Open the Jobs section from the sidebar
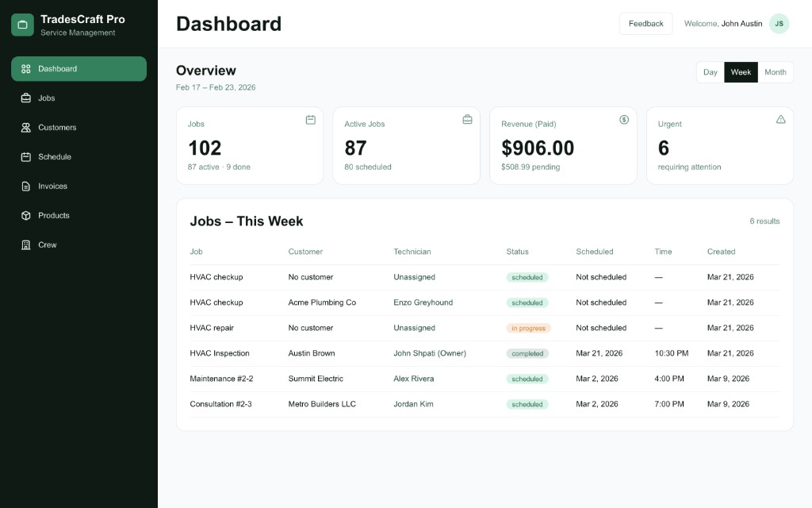The width and height of the screenshot is (812, 508). [49, 98]
